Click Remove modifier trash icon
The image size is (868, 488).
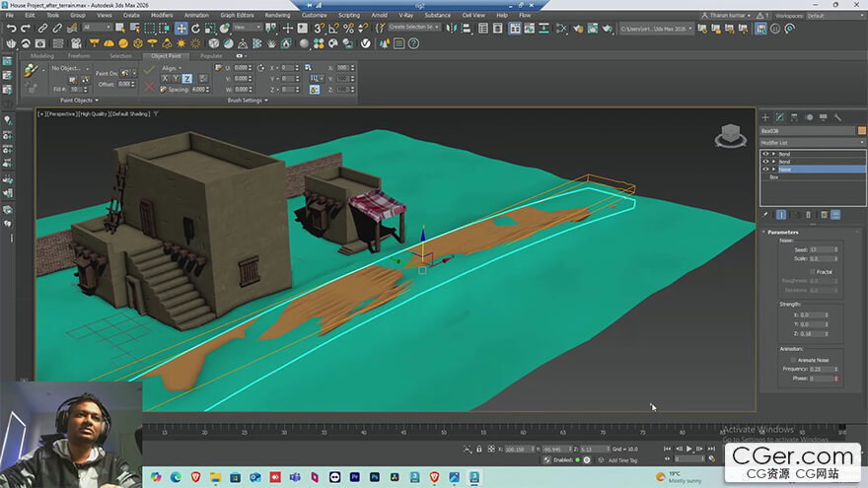pos(808,215)
